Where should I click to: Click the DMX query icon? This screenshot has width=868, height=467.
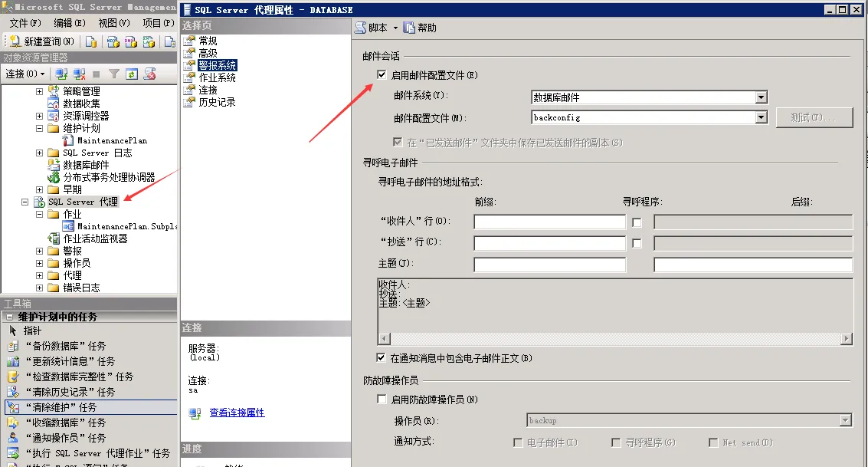click(x=131, y=41)
